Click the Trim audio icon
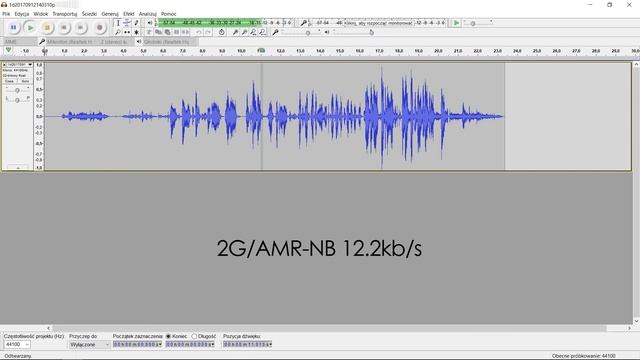640x360 pixels. (176, 32)
